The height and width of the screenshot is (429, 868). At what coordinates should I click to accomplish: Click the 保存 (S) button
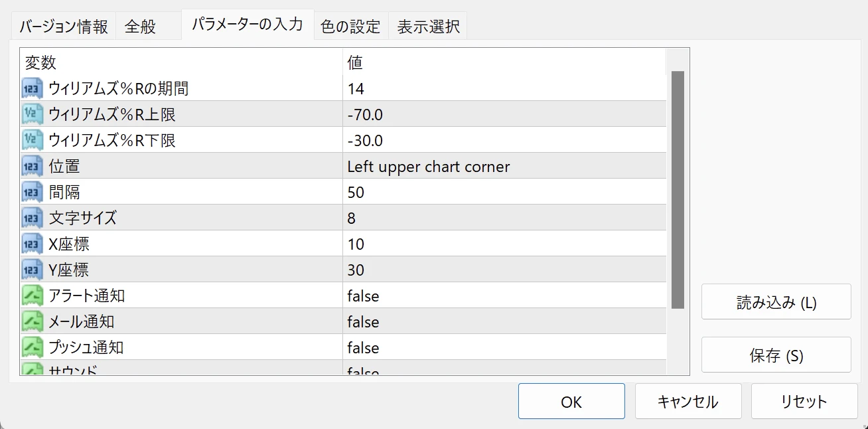click(x=776, y=354)
